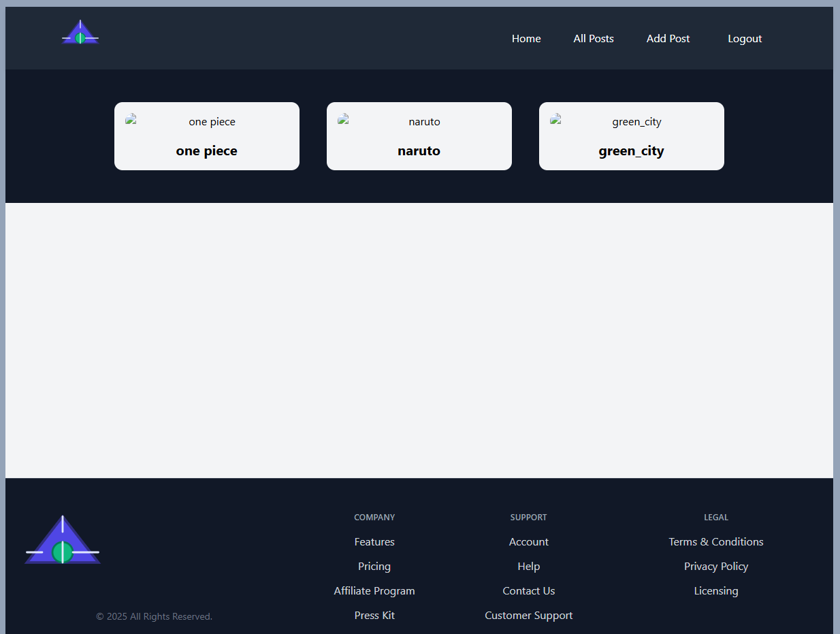Click the bold naruto card title

419,151
